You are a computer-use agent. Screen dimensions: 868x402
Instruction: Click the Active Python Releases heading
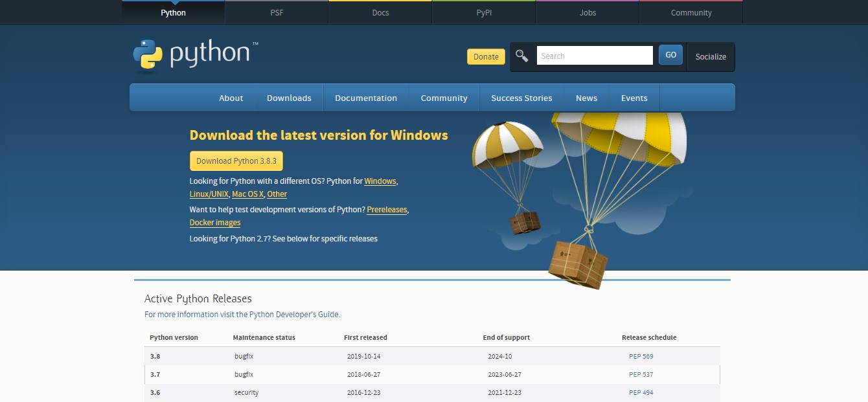198,298
